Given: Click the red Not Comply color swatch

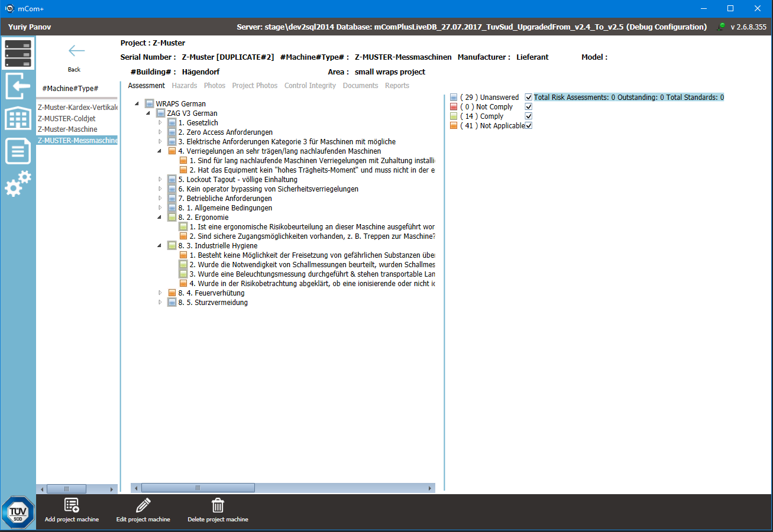Looking at the screenshot, I should coord(454,107).
